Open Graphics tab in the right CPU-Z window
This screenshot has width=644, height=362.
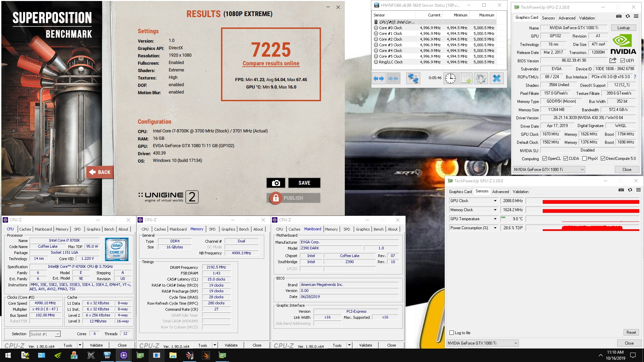(363, 229)
